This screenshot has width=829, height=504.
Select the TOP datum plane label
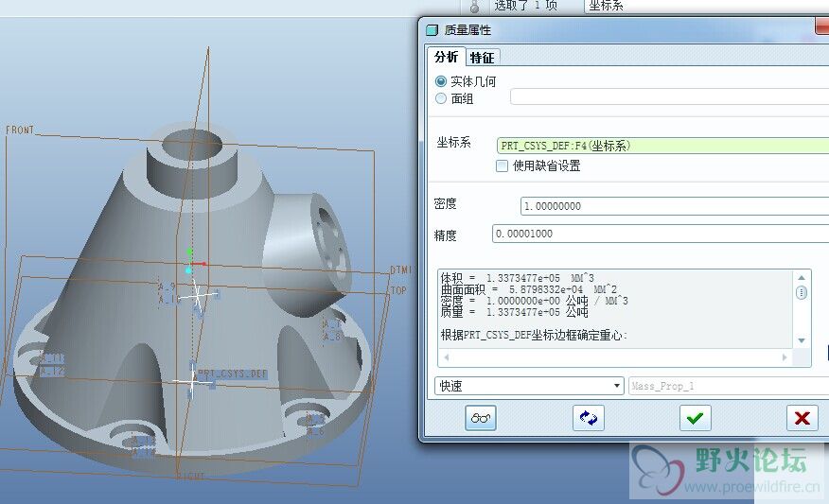point(398,290)
